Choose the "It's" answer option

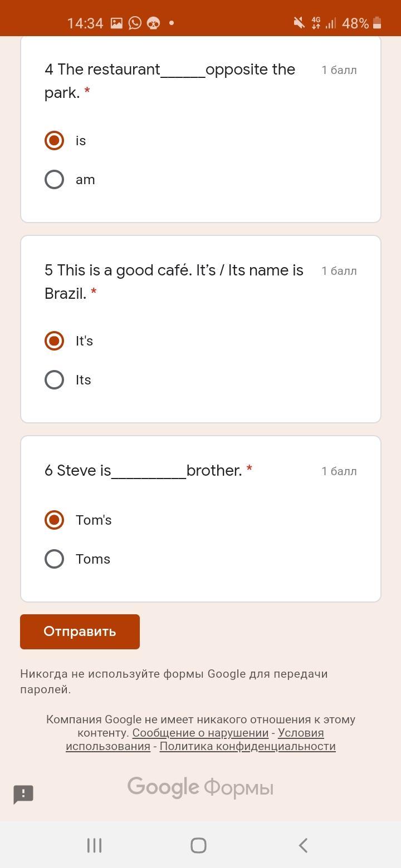tap(54, 341)
